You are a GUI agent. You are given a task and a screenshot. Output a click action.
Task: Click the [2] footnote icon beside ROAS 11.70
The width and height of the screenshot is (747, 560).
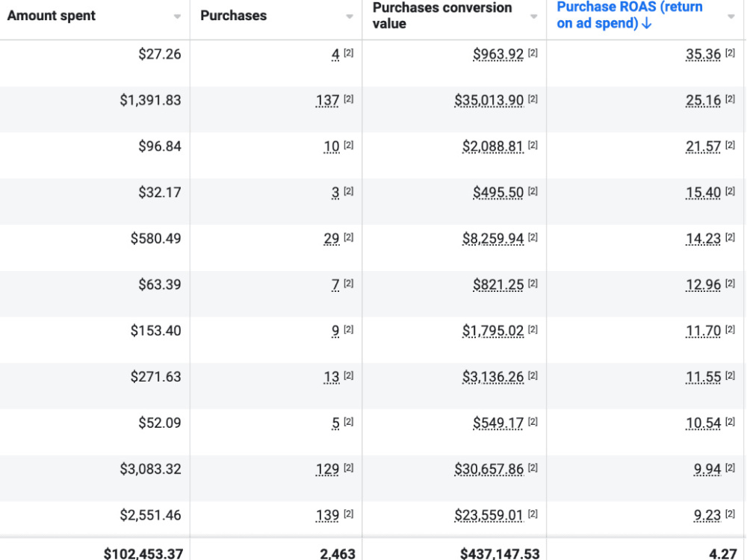(x=730, y=329)
